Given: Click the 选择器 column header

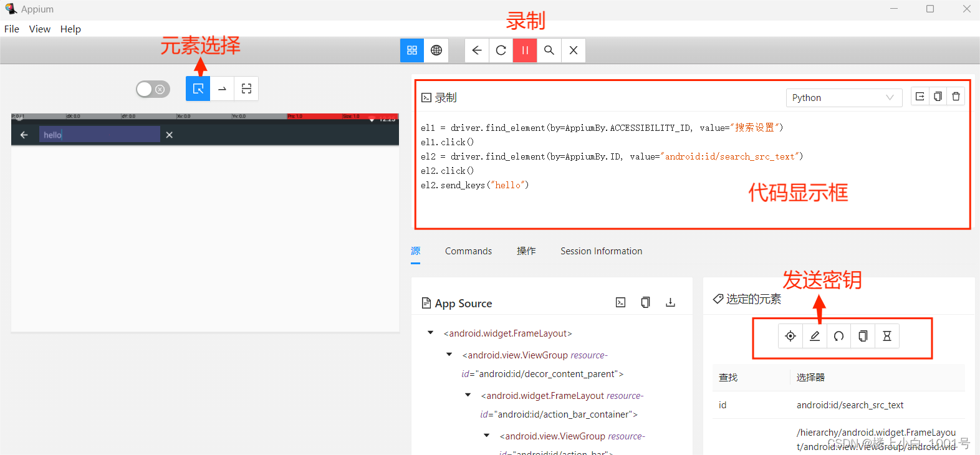Looking at the screenshot, I should pyautogui.click(x=810, y=378).
